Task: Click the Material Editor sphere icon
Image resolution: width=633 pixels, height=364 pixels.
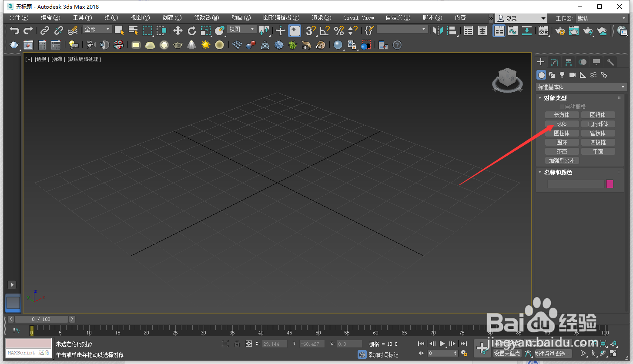Action: coord(543,30)
